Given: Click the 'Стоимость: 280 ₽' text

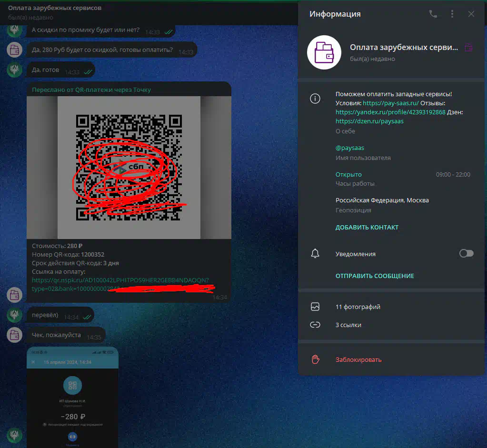Looking at the screenshot, I should click(57, 246).
